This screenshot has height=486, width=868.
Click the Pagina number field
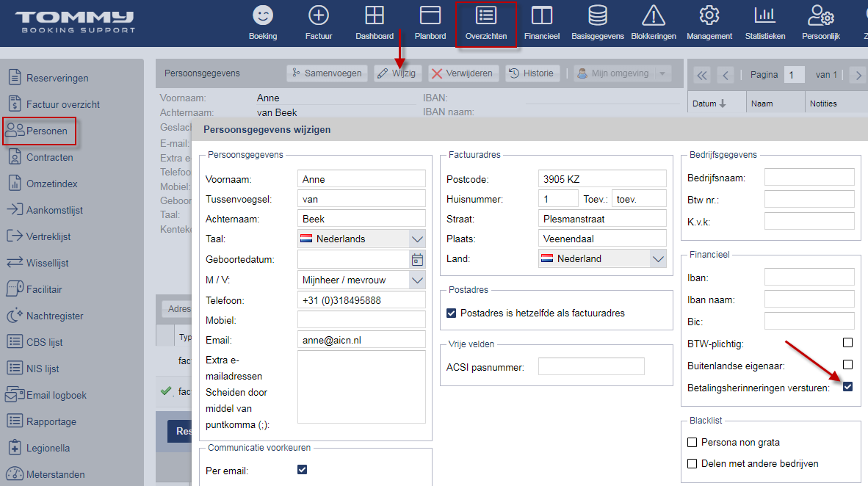coord(794,75)
